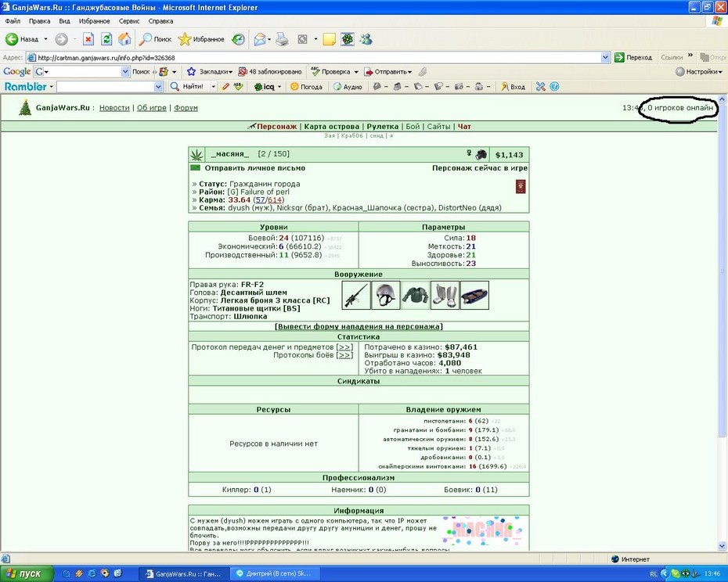
Task: Open the Google toolbar search dropdown
Action: pyautogui.click(x=125, y=71)
